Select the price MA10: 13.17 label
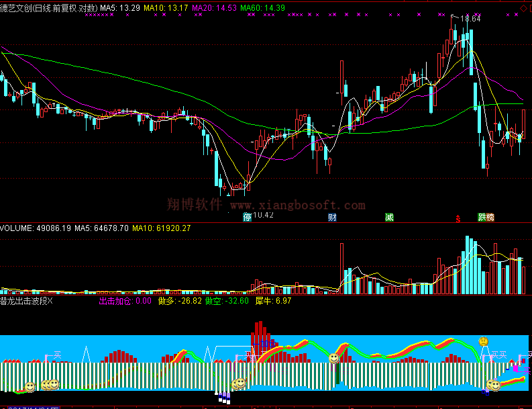Viewport: 532px width, 409px height. [x=166, y=8]
